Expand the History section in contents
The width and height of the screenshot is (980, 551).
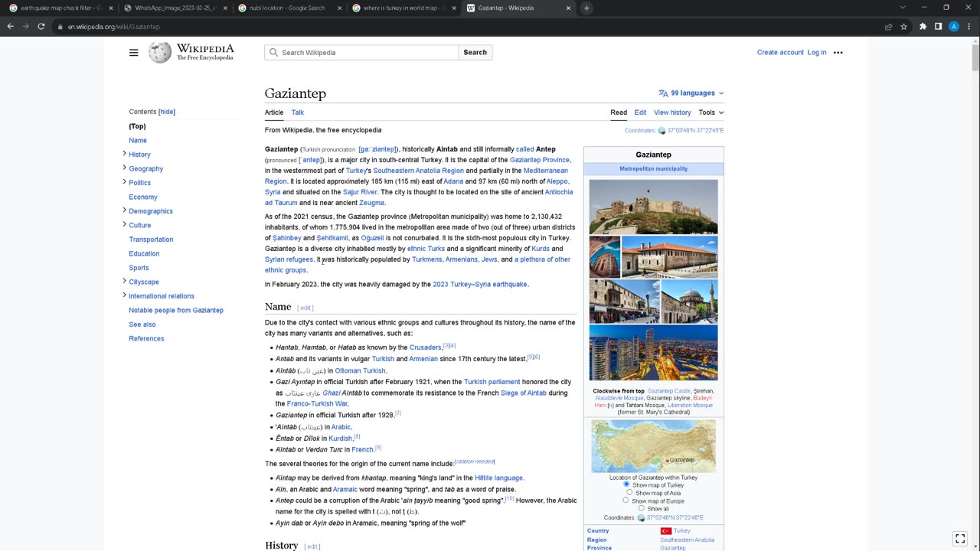[x=124, y=154]
